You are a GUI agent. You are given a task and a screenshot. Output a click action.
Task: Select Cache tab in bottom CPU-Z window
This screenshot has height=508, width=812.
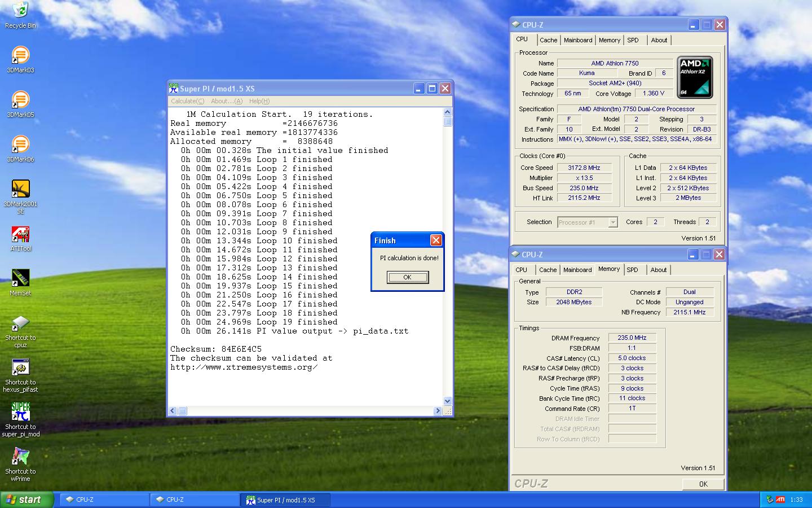[548, 270]
